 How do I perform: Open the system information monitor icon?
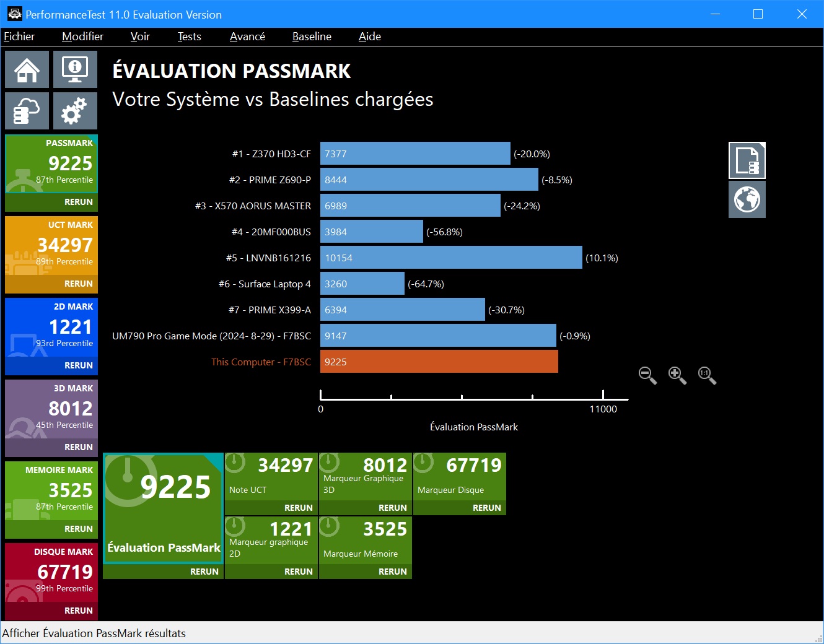(x=75, y=69)
